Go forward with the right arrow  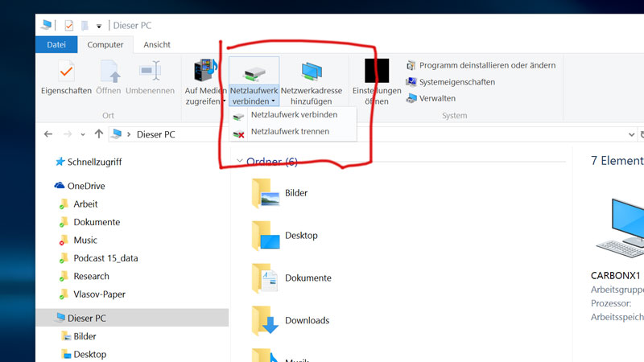coord(68,134)
